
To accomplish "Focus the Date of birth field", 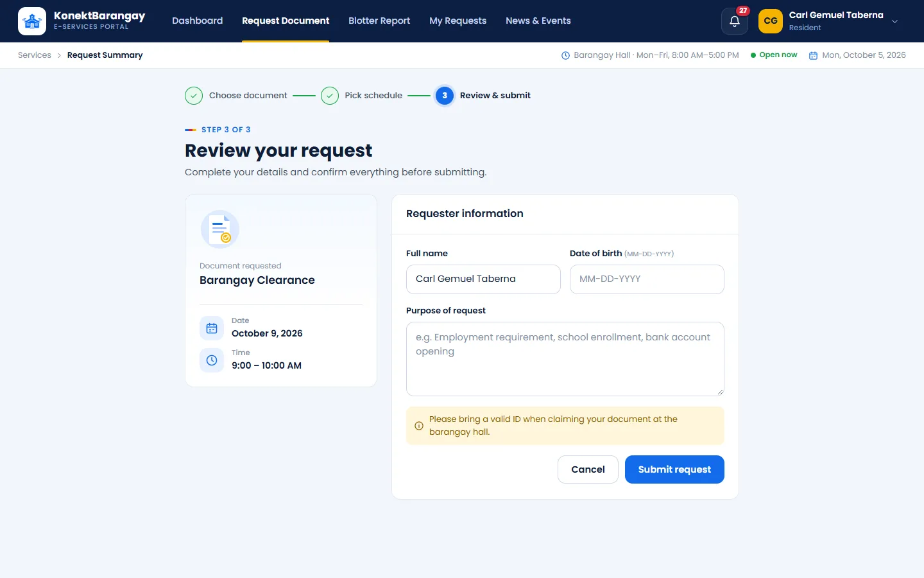I will [647, 279].
